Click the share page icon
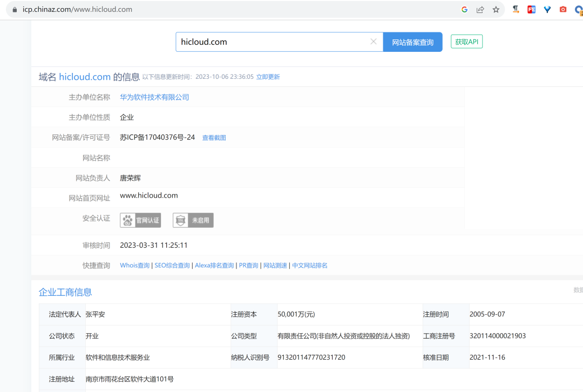 tap(480, 10)
